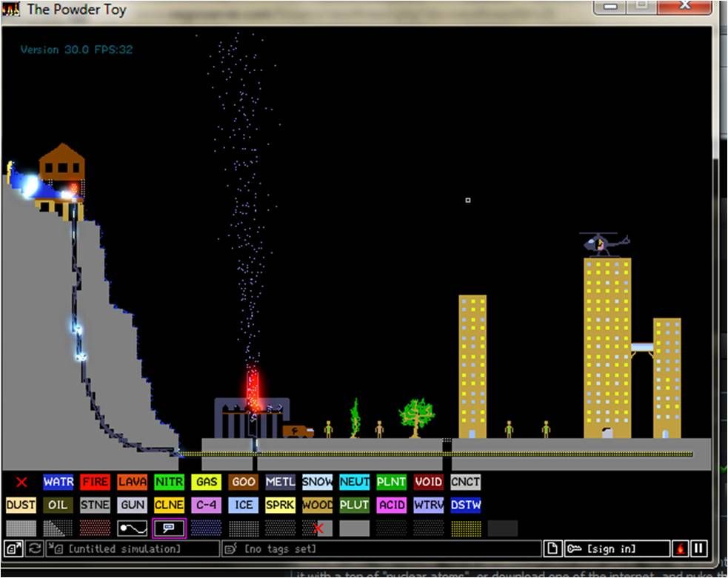Select the DUST element
This screenshot has height=578, width=728.
point(21,505)
